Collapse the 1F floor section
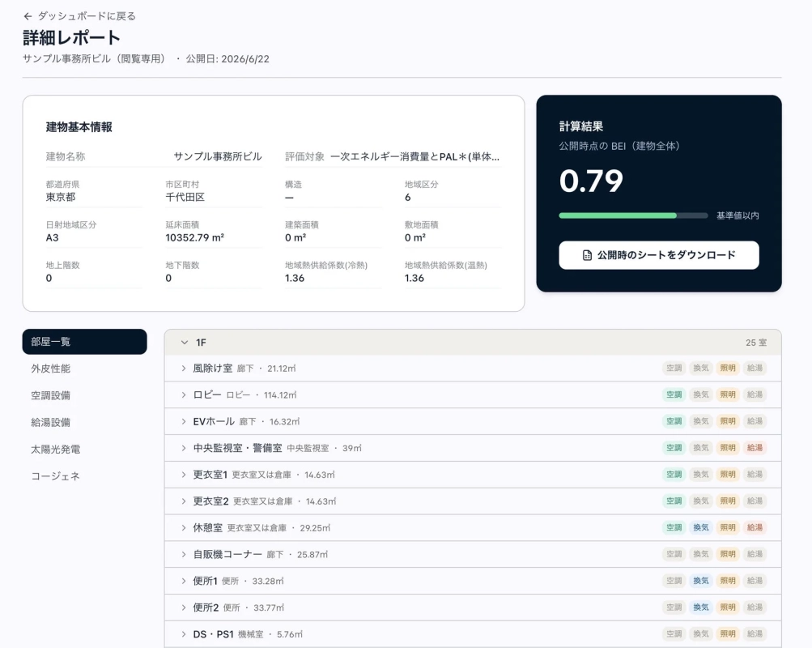Viewport: 812px width, 648px height. (x=185, y=343)
